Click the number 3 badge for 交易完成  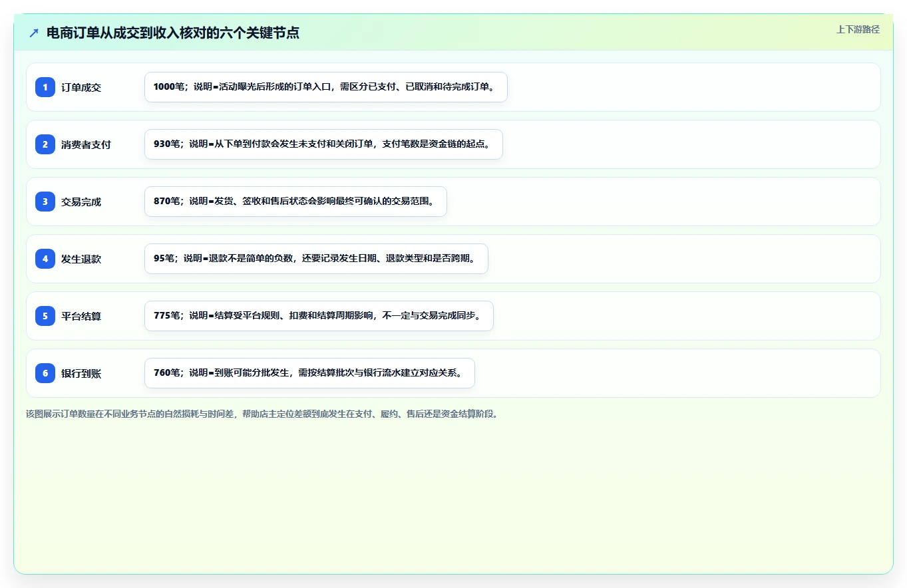45,201
